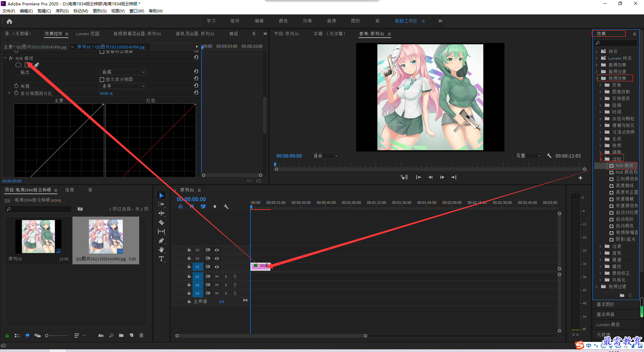Switch Project panel to list view
The height and width of the screenshot is (352, 644).
17,335
